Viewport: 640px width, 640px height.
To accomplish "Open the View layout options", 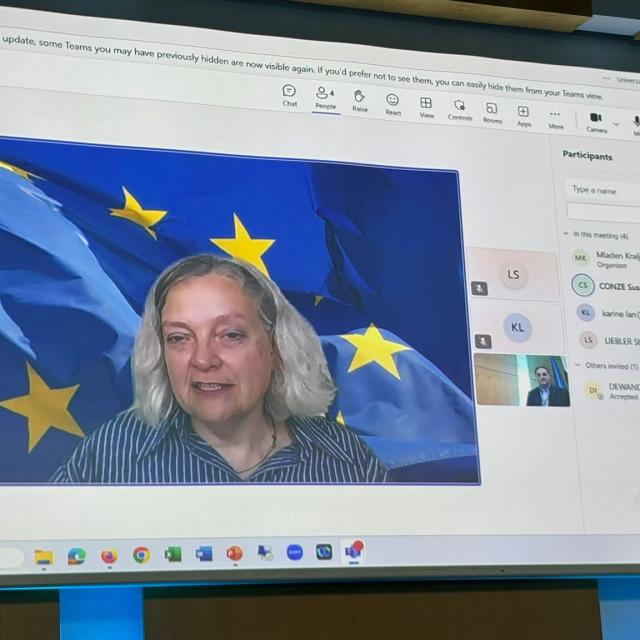I will click(426, 108).
